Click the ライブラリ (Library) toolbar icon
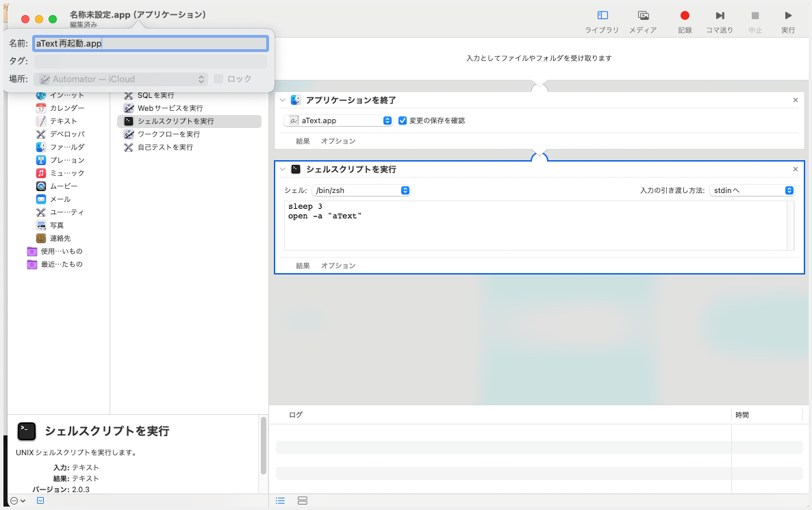This screenshot has height=510, width=812. pyautogui.click(x=602, y=16)
